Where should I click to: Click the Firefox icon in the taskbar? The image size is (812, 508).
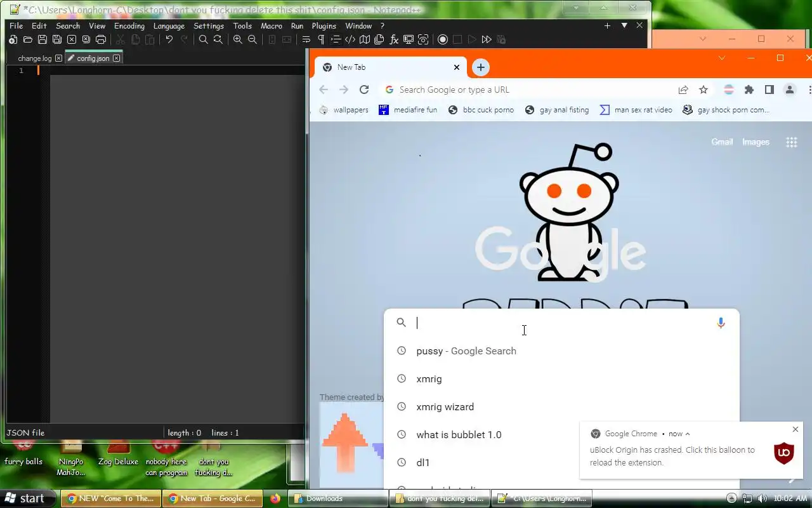coord(275,498)
